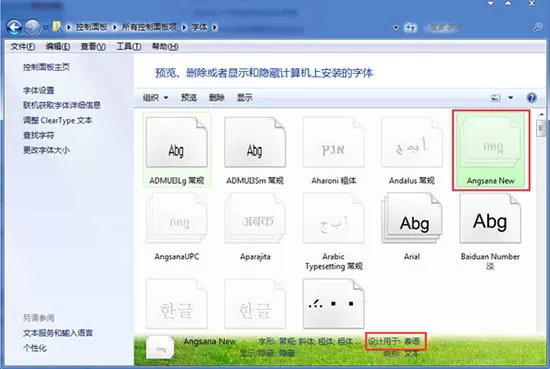Click the 预览 toolbar button
Image resolution: width=550 pixels, height=369 pixels.
pos(189,98)
